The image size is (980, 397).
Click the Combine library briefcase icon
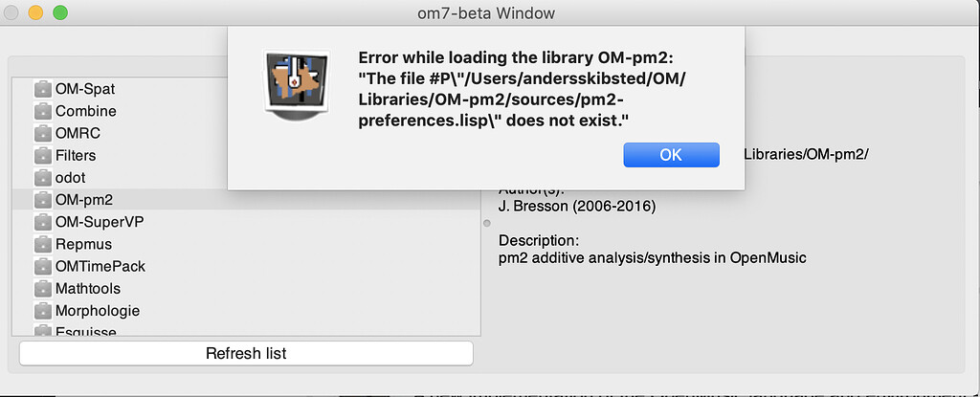click(43, 111)
